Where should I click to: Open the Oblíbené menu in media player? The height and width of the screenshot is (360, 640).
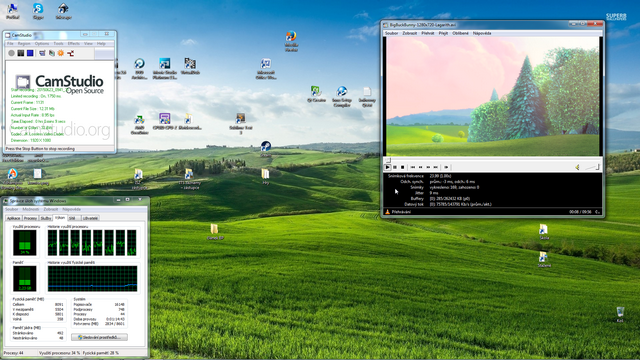click(x=460, y=33)
